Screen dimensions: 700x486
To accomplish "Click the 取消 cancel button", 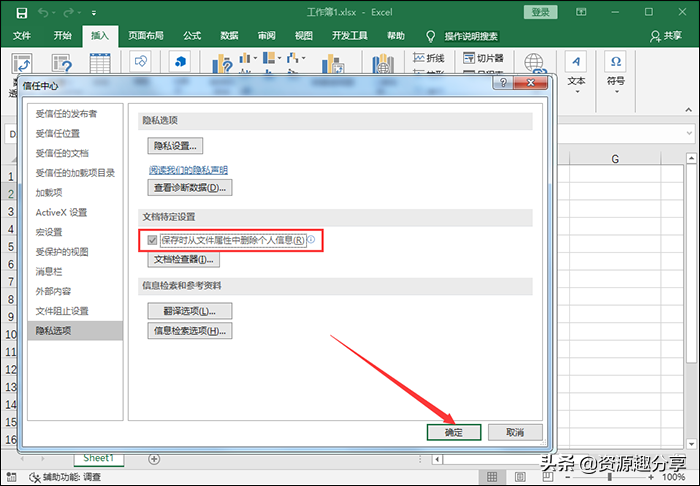I will point(515,432).
